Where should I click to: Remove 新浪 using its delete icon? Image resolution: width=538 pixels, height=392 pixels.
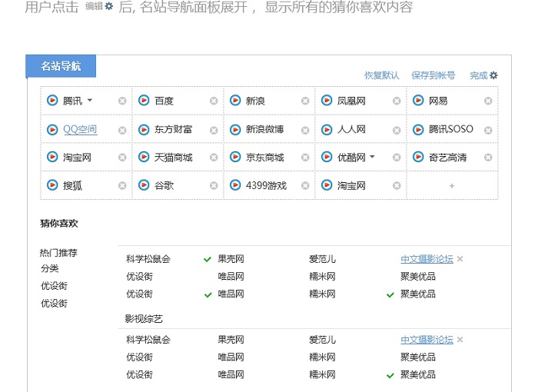tap(305, 101)
